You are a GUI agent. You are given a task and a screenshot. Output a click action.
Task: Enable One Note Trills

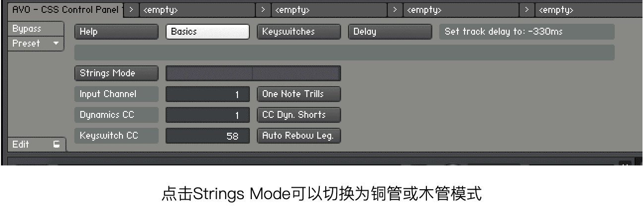(x=298, y=94)
